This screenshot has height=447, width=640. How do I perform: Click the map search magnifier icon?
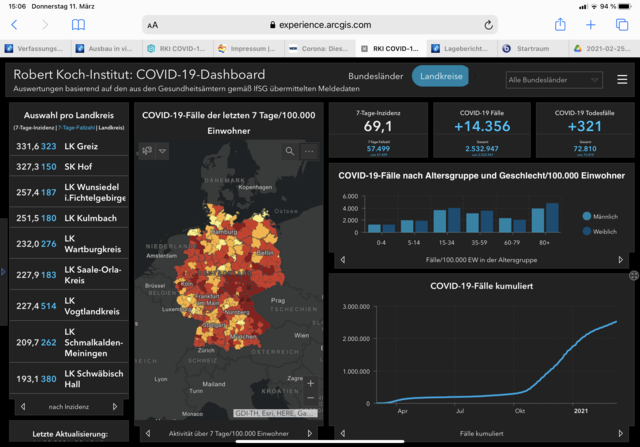click(290, 151)
